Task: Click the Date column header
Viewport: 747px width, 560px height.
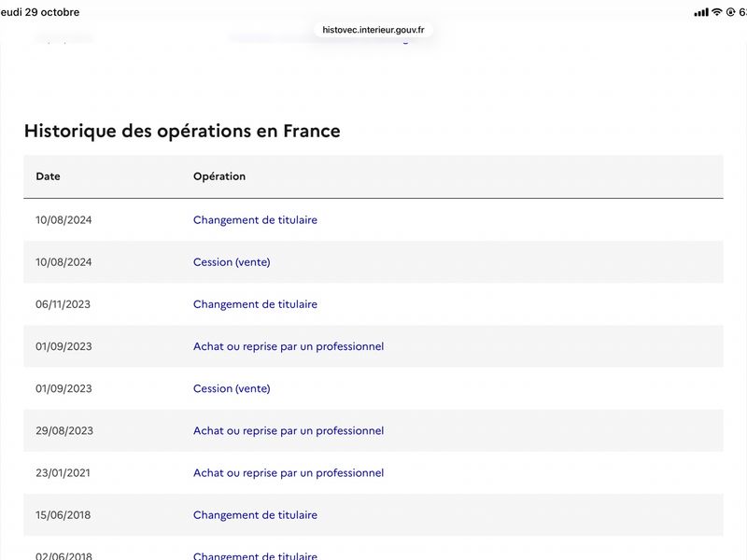Action: tap(49, 176)
